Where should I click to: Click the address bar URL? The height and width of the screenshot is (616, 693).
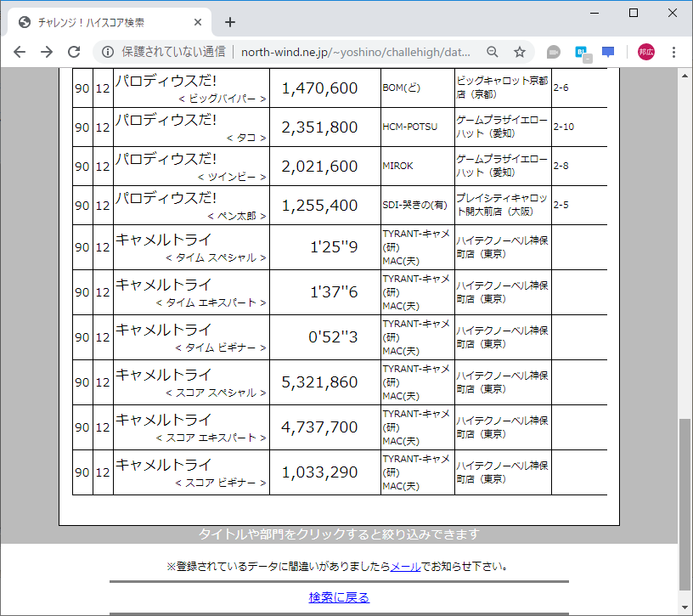point(356,52)
